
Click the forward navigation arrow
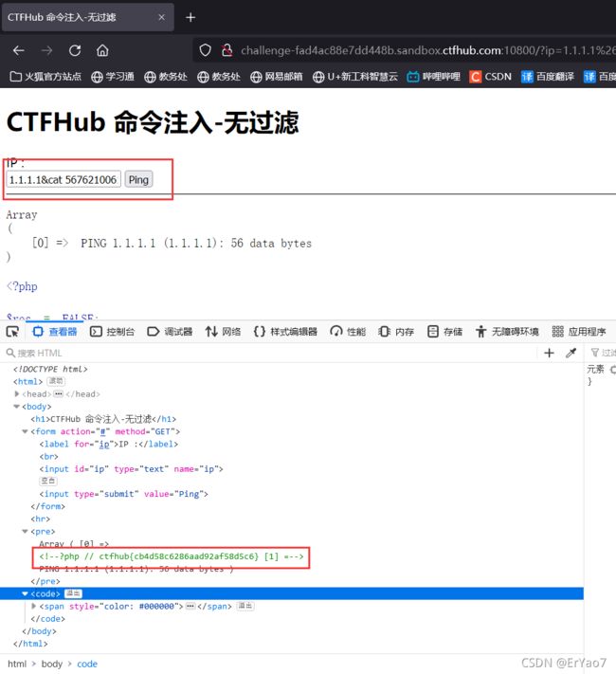pyautogui.click(x=46, y=51)
